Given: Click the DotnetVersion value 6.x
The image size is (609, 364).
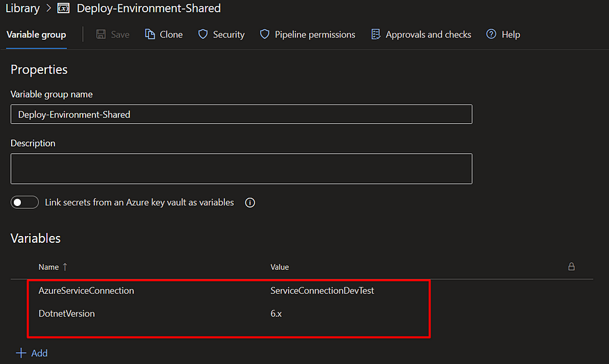Looking at the screenshot, I should [276, 313].
